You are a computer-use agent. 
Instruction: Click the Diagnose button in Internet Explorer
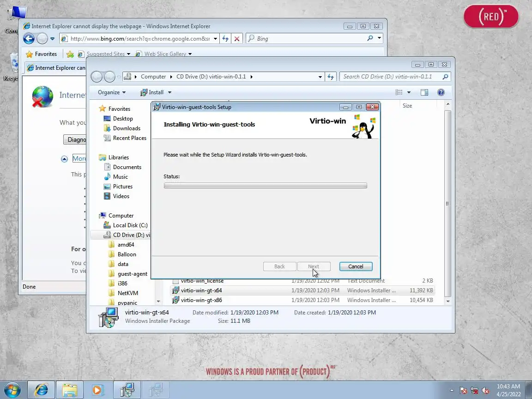pyautogui.click(x=75, y=139)
